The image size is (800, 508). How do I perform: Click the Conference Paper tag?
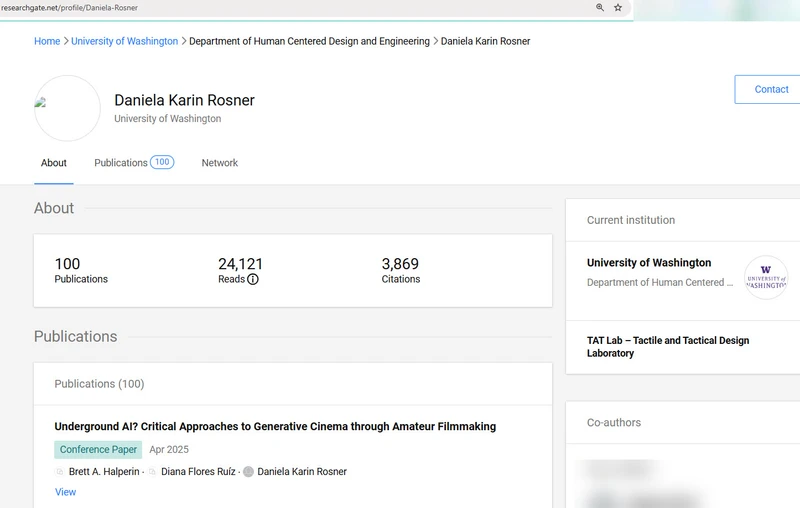98,449
